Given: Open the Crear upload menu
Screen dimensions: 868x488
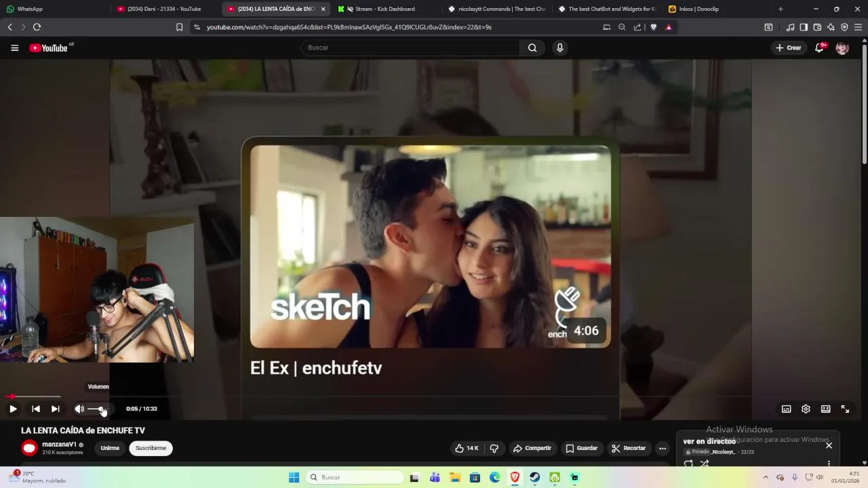Looking at the screenshot, I should pyautogui.click(x=789, y=47).
